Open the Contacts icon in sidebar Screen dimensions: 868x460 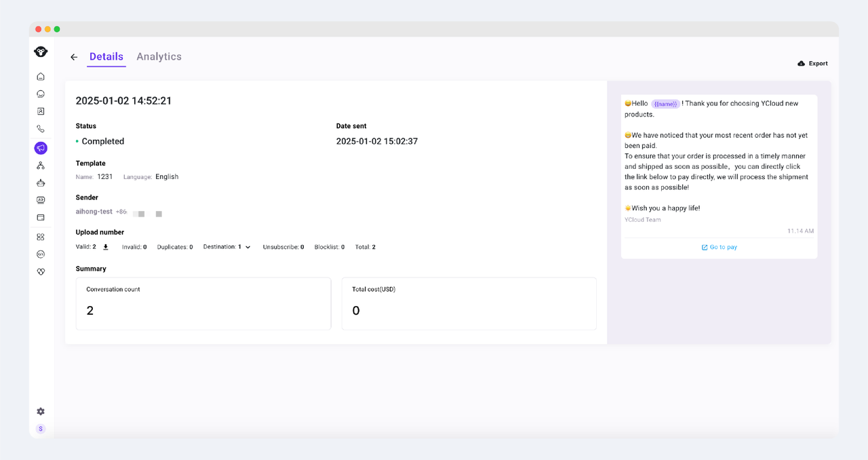(41, 111)
